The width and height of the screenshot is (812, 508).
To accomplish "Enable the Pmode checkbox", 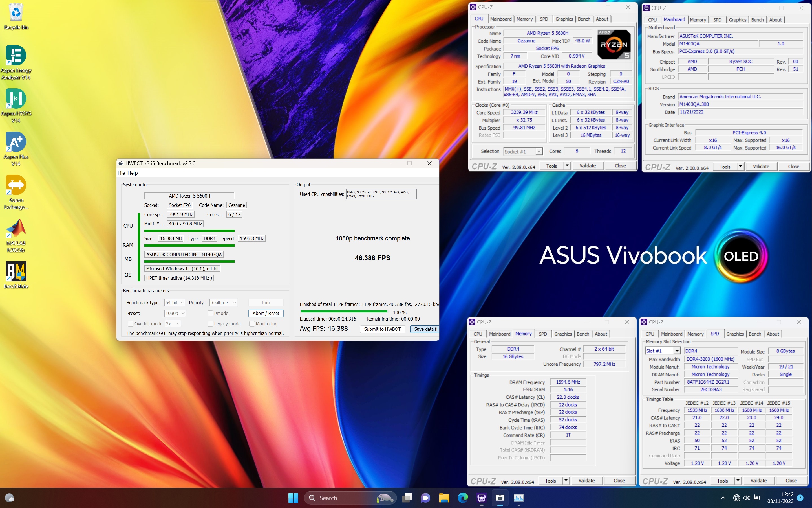I will (210, 313).
